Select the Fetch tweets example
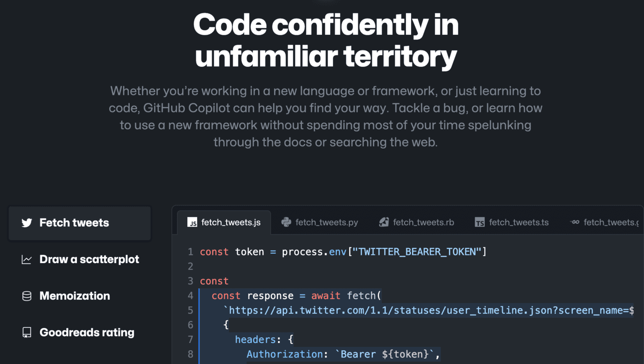Image resolution: width=644 pixels, height=364 pixels. point(80,223)
